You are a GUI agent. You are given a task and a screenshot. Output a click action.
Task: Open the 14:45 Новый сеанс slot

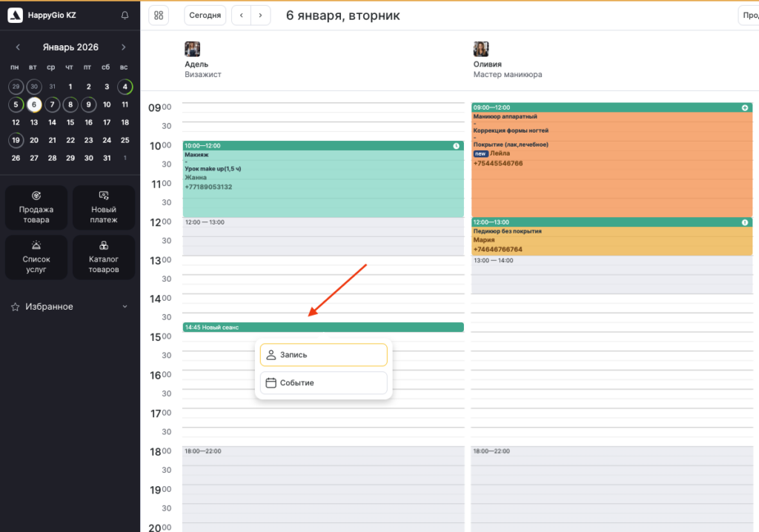coord(322,327)
